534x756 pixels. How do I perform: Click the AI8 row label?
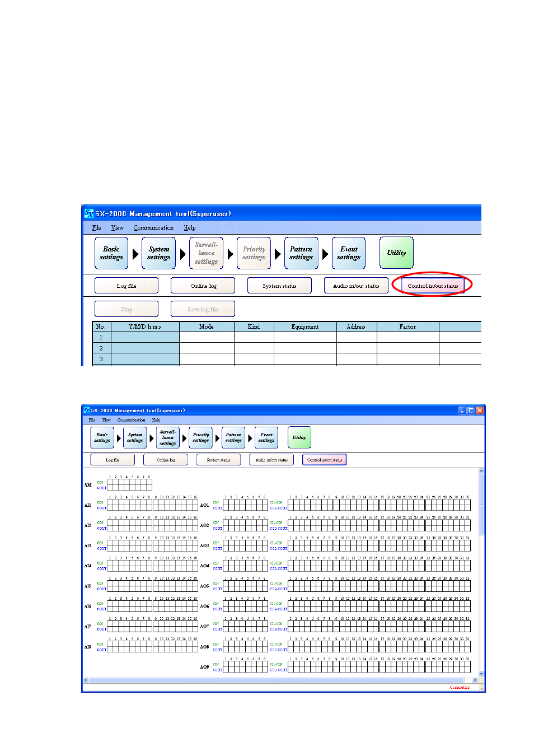click(88, 647)
